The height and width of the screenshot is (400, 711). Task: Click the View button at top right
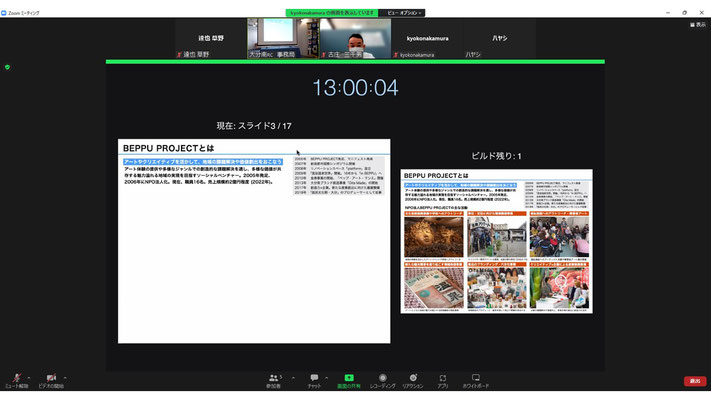tap(698, 24)
